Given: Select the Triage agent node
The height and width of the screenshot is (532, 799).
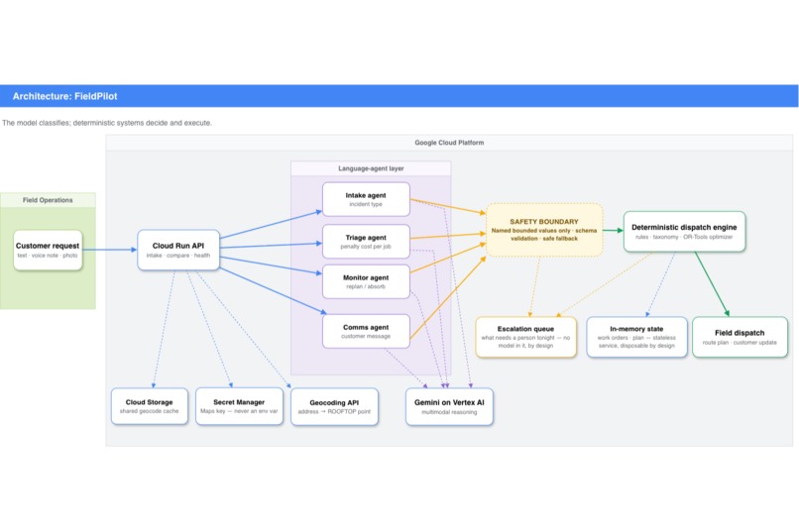Looking at the screenshot, I should (x=366, y=242).
